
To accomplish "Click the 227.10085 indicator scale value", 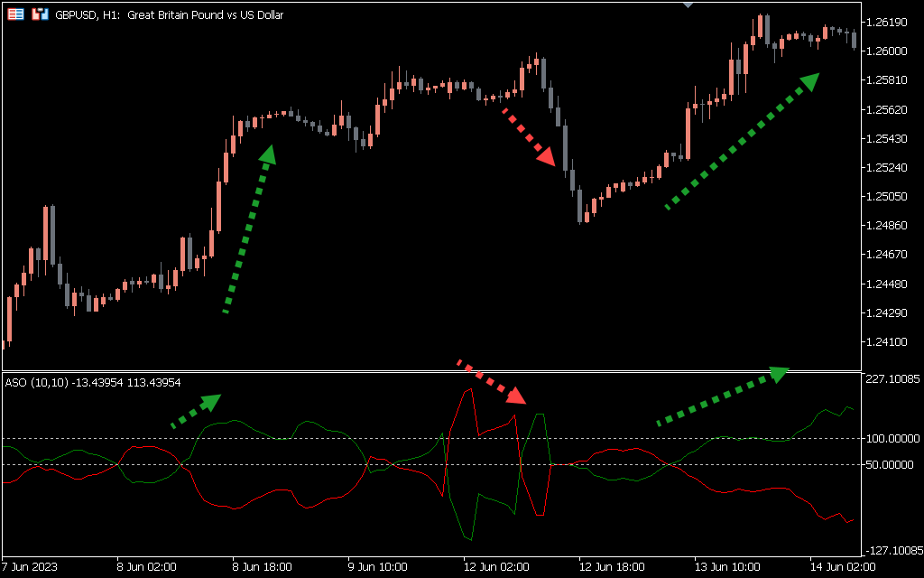I will [x=892, y=380].
